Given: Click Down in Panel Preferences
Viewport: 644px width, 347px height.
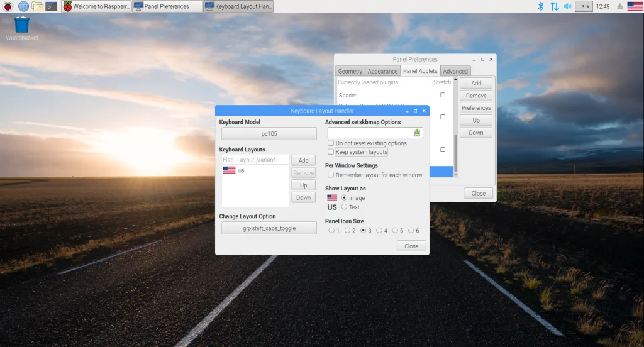Looking at the screenshot, I should click(x=476, y=133).
